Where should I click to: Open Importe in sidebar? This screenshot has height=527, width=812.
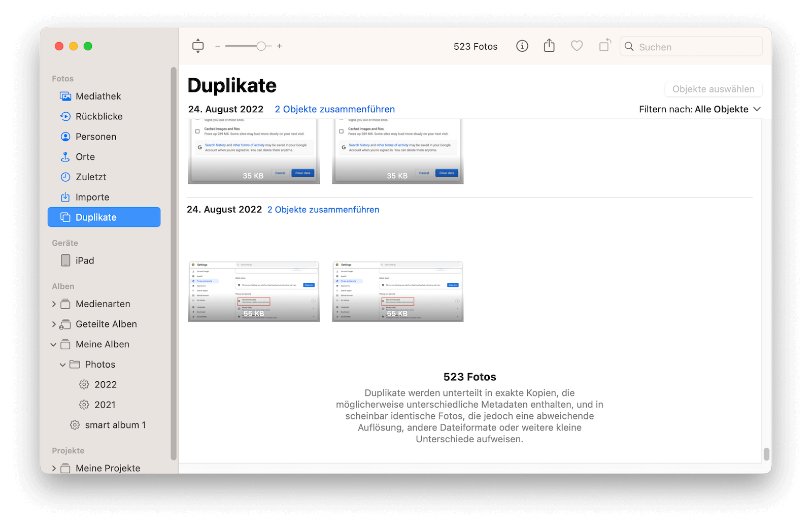(104, 197)
